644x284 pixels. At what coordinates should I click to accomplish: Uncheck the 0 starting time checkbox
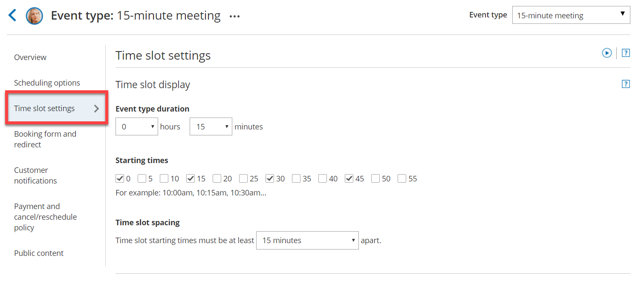coord(120,178)
